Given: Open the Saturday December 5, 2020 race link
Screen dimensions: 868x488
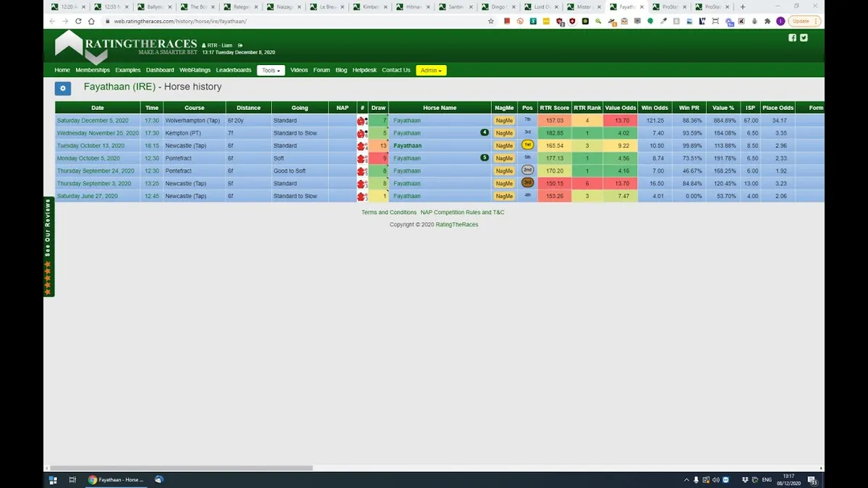Looking at the screenshot, I should 93,121.
